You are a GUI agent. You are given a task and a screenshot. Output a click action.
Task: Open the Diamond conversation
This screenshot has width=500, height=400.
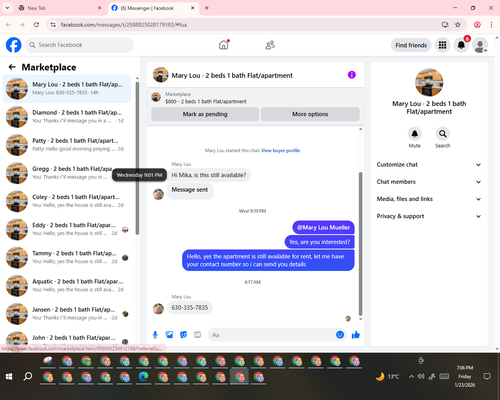click(67, 117)
